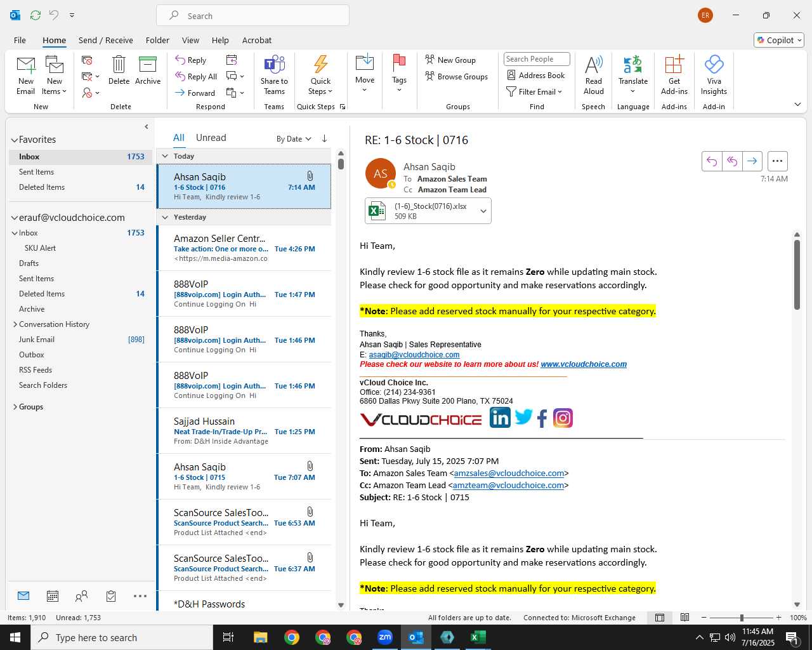Click Forward arrow in reading pane
Image resolution: width=812 pixels, height=650 pixels.
click(x=752, y=161)
